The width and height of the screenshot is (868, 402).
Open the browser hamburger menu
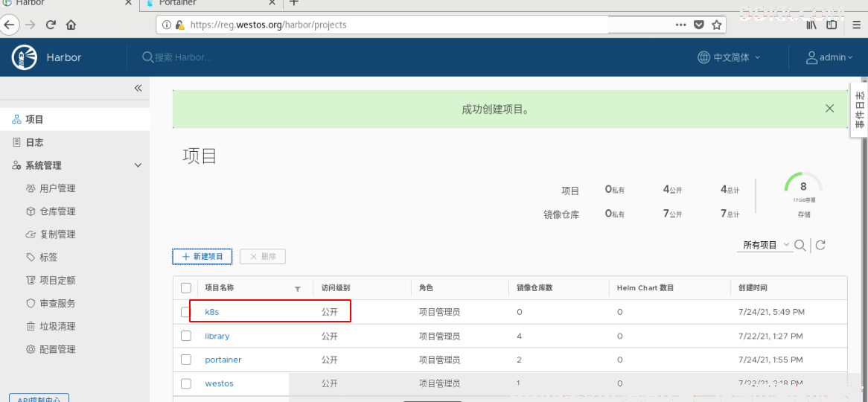coord(856,25)
